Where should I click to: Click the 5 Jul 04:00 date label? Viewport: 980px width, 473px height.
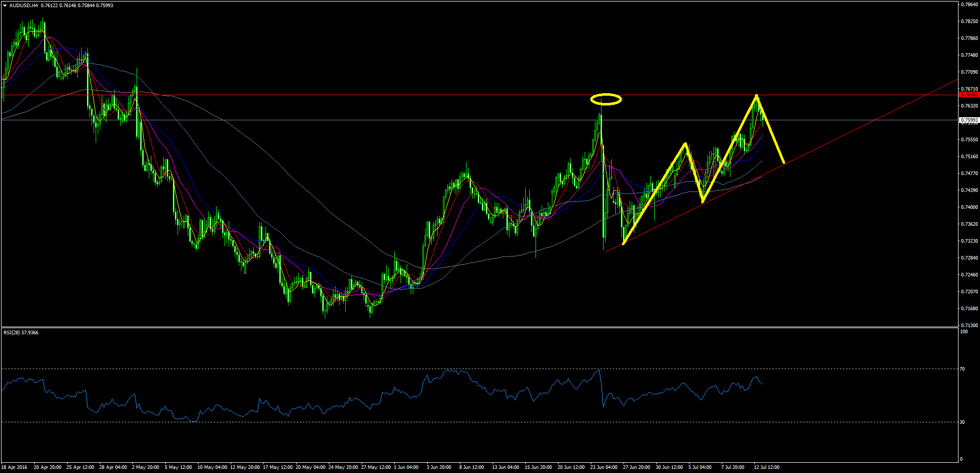click(700, 467)
